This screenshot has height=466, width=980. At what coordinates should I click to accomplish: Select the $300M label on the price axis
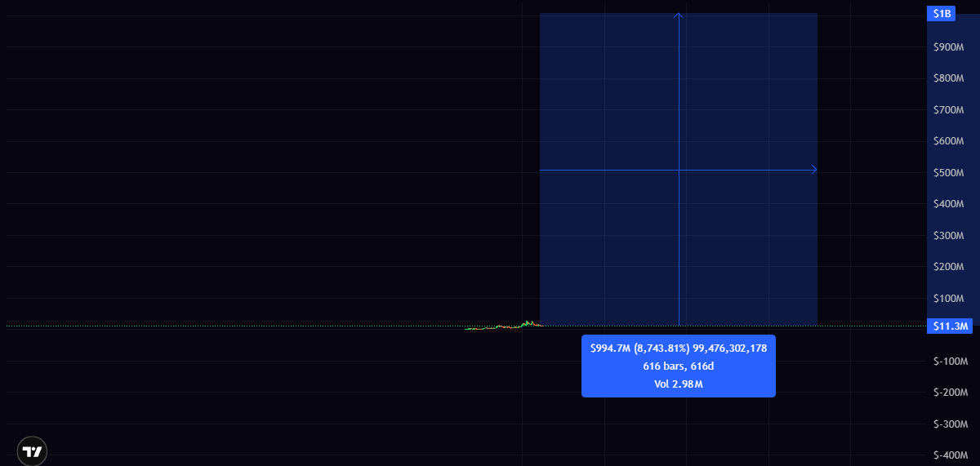949,236
